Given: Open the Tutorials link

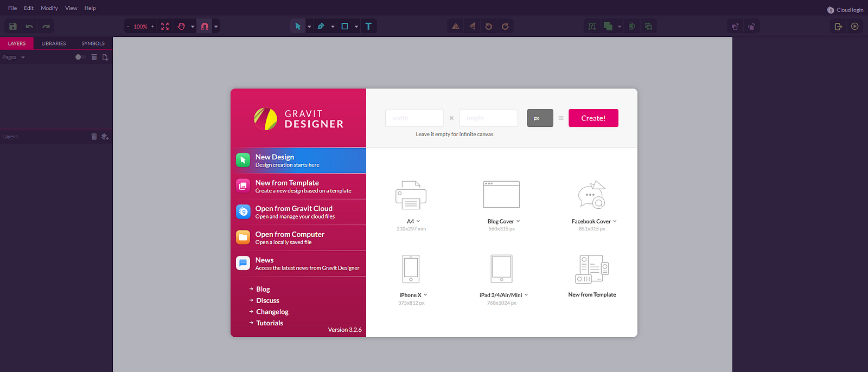Looking at the screenshot, I should [x=270, y=323].
